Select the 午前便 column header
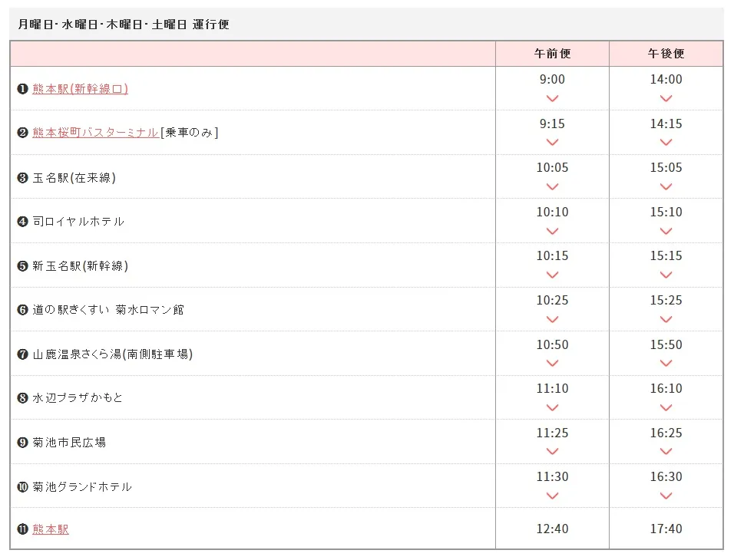The height and width of the screenshot is (560, 734). coord(552,54)
